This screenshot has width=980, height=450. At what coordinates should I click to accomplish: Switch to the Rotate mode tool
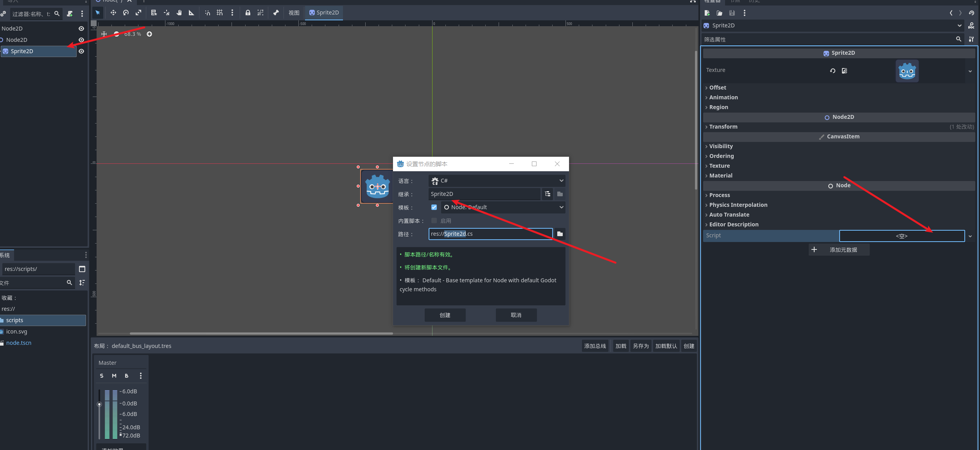coord(126,13)
